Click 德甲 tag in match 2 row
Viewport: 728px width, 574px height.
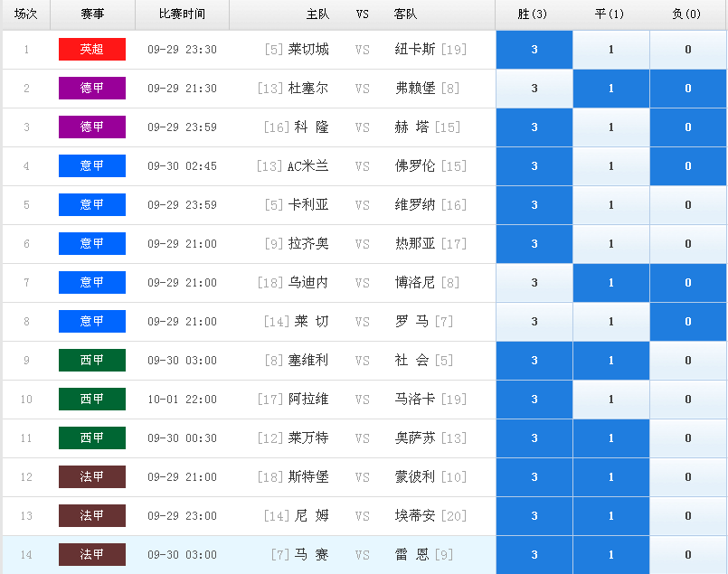(x=92, y=89)
